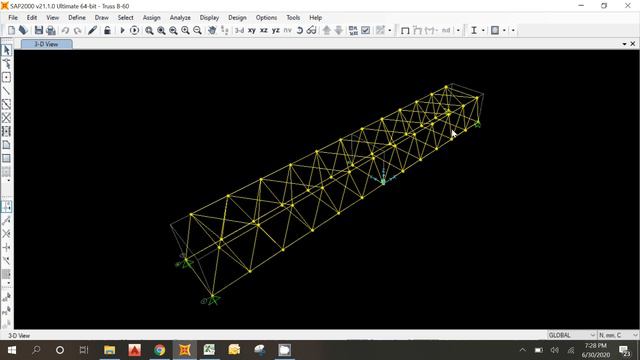The height and width of the screenshot is (360, 640).
Task: Open File Explorer from the taskbar
Action: point(109,350)
